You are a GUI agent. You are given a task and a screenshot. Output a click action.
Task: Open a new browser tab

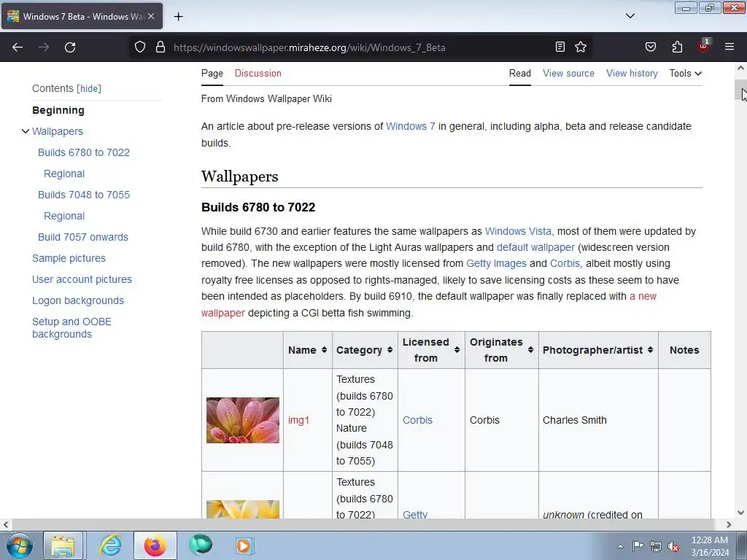(x=178, y=17)
